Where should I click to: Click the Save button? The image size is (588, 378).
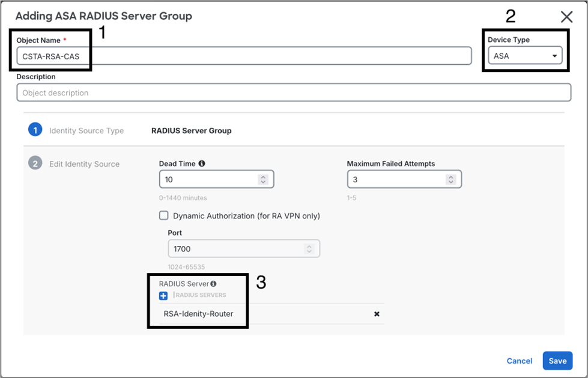[x=557, y=361]
